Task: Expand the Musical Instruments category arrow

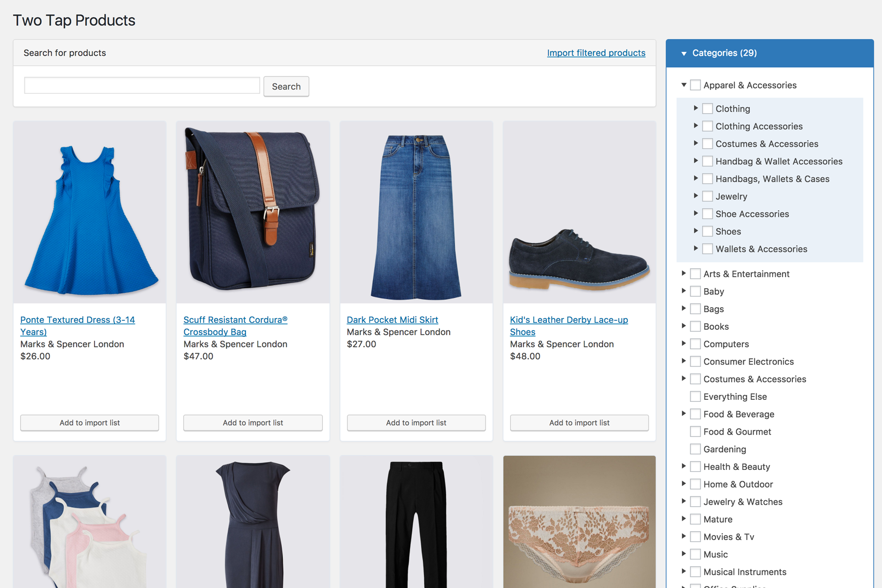Action: pyautogui.click(x=684, y=571)
